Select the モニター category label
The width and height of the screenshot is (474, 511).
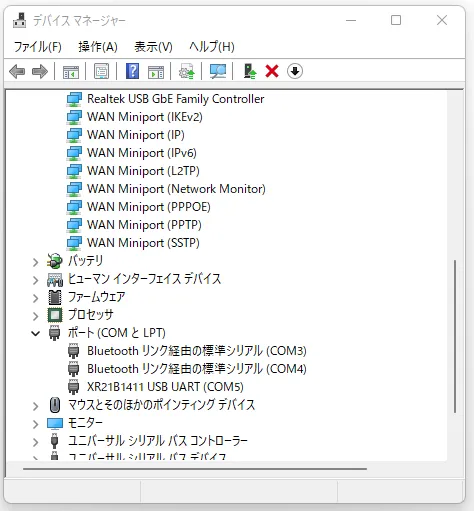pyautogui.click(x=85, y=423)
